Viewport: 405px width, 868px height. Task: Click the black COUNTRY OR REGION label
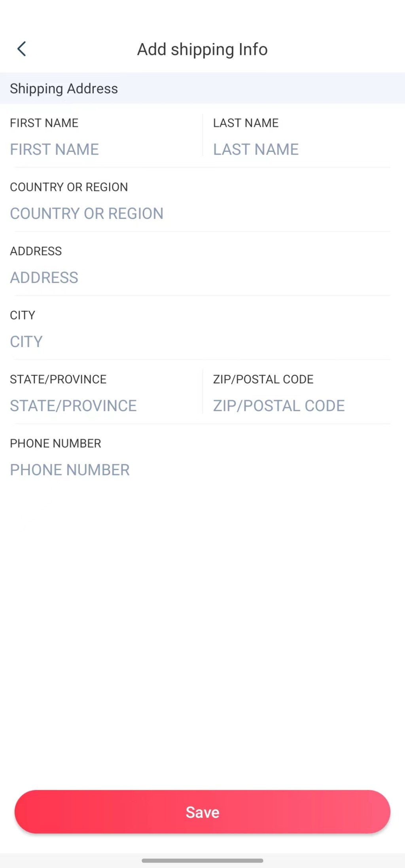tap(69, 187)
